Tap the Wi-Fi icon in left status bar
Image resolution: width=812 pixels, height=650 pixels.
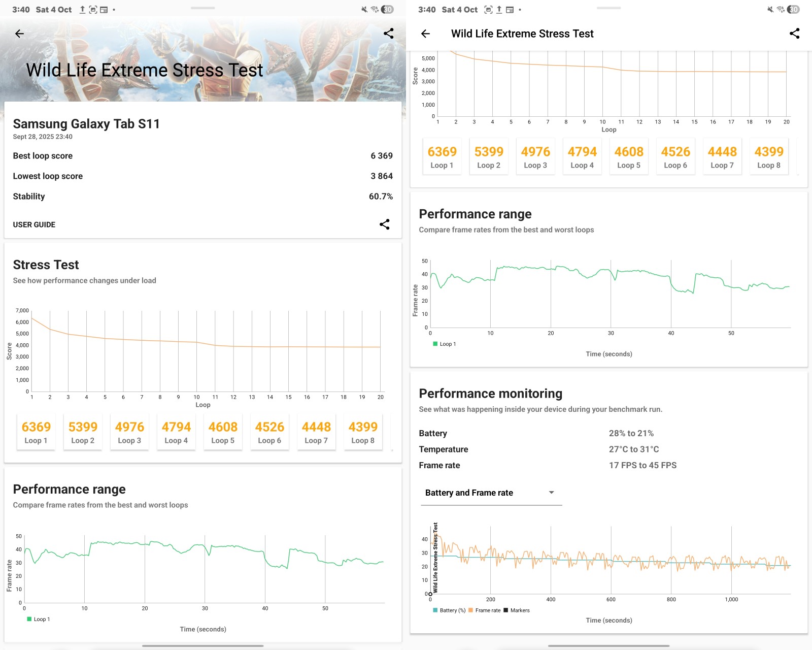pos(375,9)
